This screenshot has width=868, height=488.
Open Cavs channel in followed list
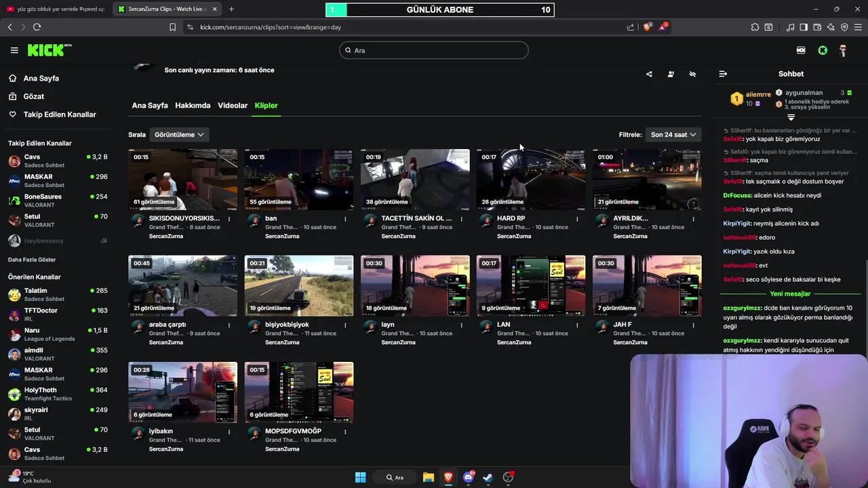point(58,161)
